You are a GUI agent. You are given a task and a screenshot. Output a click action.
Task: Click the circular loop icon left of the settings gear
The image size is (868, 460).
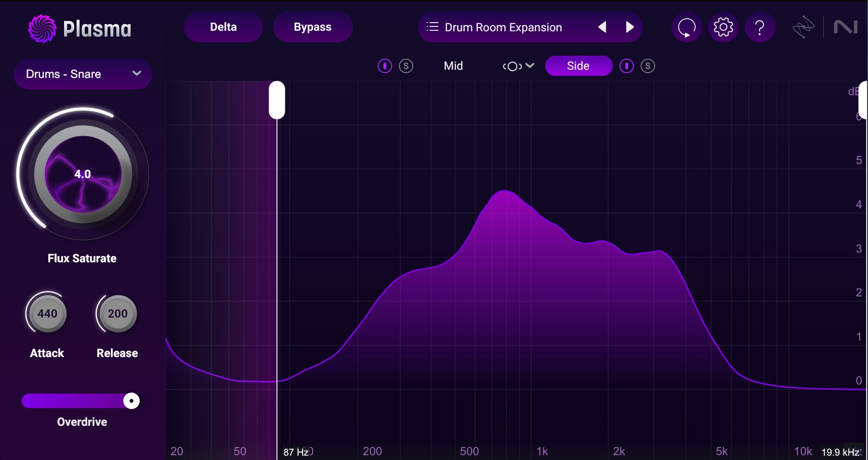pyautogui.click(x=686, y=27)
